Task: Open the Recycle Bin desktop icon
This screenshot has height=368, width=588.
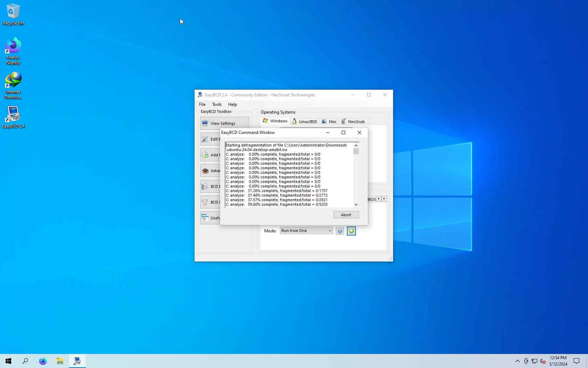Action: (13, 15)
